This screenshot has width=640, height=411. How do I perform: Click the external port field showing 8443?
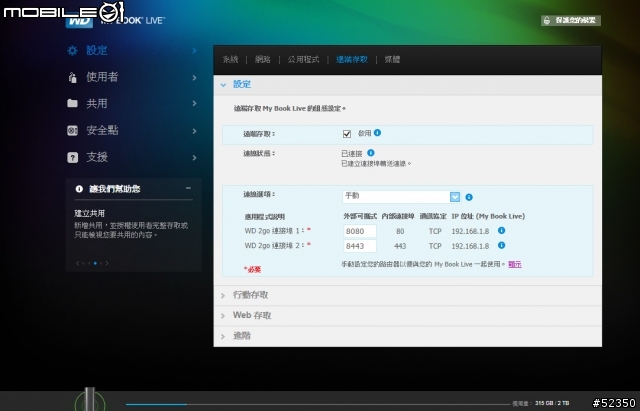point(360,246)
